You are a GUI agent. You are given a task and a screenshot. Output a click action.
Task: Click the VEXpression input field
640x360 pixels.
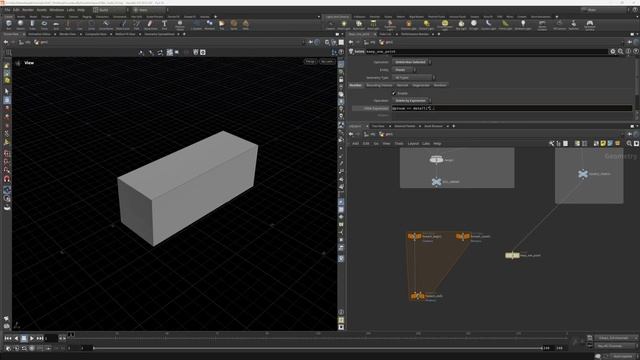pyautogui.click(x=512, y=108)
